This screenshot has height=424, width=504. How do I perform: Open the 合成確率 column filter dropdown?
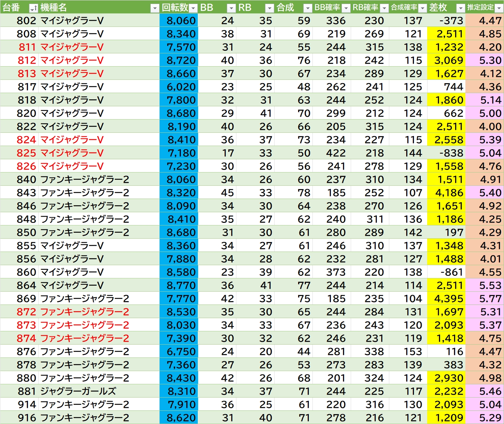click(x=422, y=8)
